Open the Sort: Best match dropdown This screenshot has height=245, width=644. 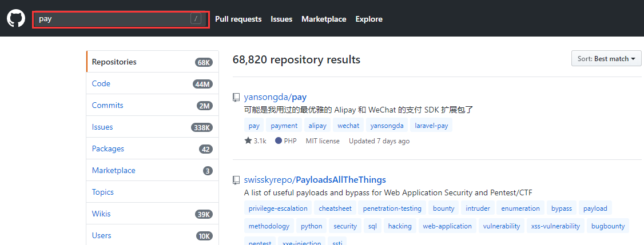pos(606,59)
